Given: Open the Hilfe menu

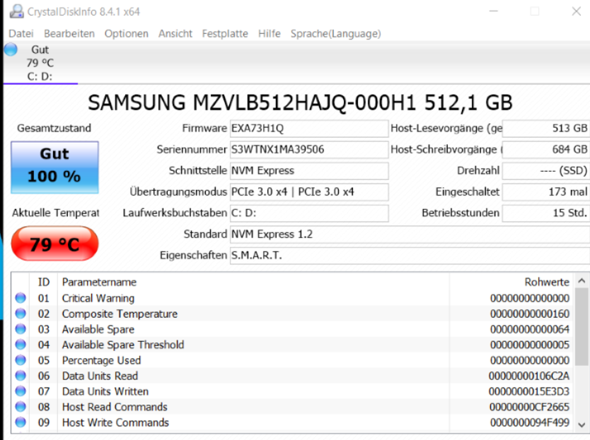Looking at the screenshot, I should (269, 33).
